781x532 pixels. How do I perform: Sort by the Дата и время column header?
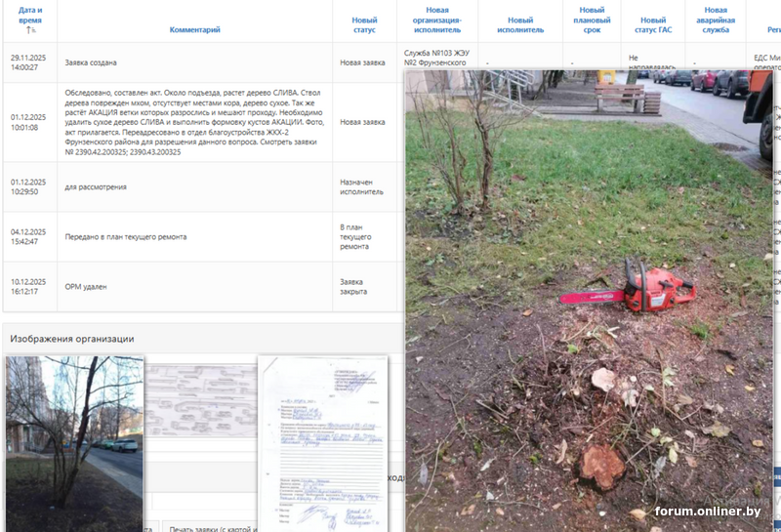click(x=30, y=15)
